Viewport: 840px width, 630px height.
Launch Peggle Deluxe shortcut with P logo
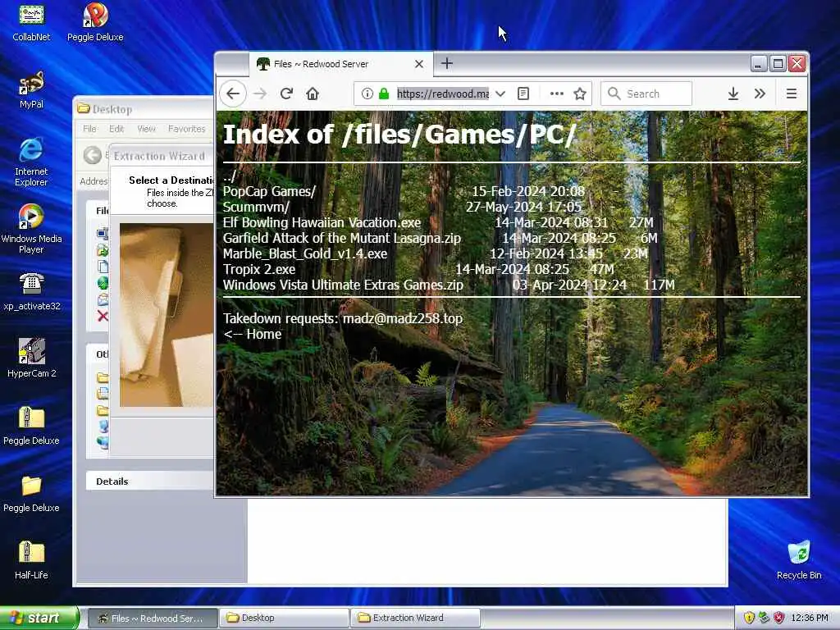pyautogui.click(x=95, y=21)
